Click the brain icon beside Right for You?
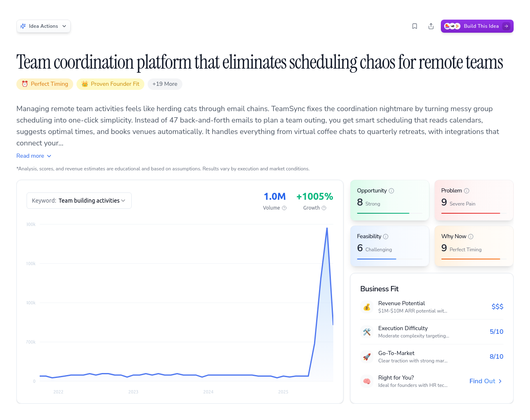 pos(367,381)
